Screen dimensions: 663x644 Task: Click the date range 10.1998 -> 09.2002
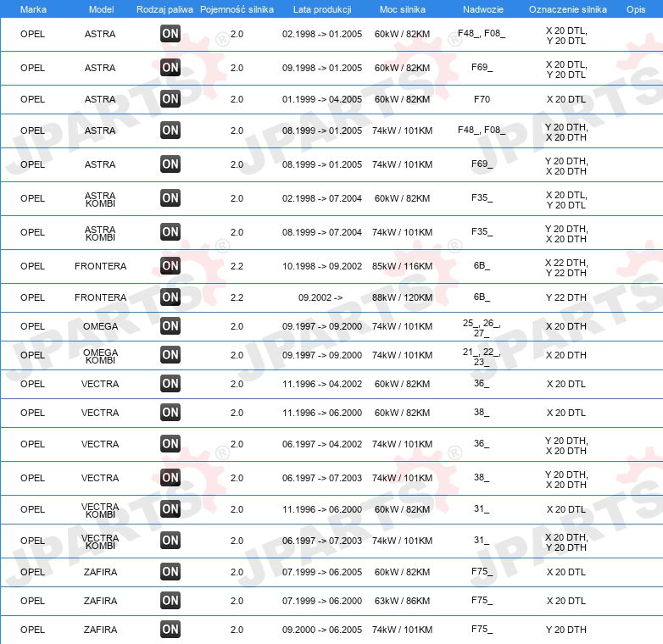coord(322,266)
